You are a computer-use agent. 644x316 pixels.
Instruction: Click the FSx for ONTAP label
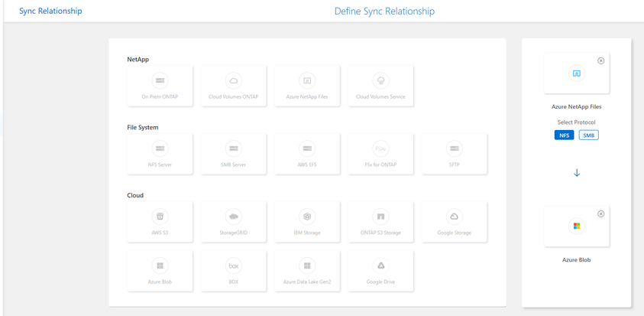coord(380,165)
